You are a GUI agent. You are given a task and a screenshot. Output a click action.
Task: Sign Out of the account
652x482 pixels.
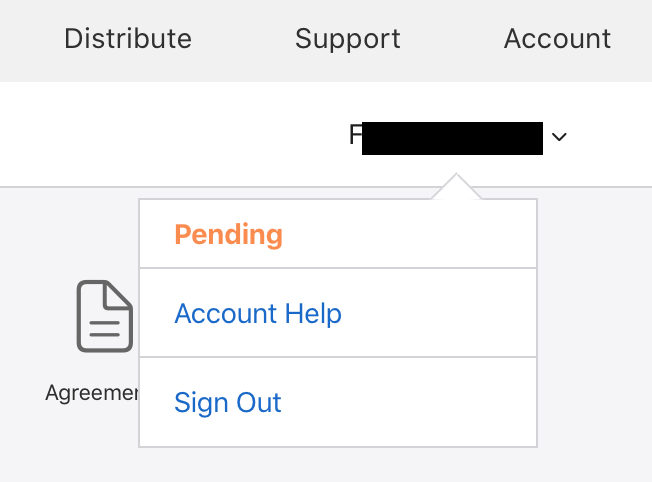click(228, 403)
